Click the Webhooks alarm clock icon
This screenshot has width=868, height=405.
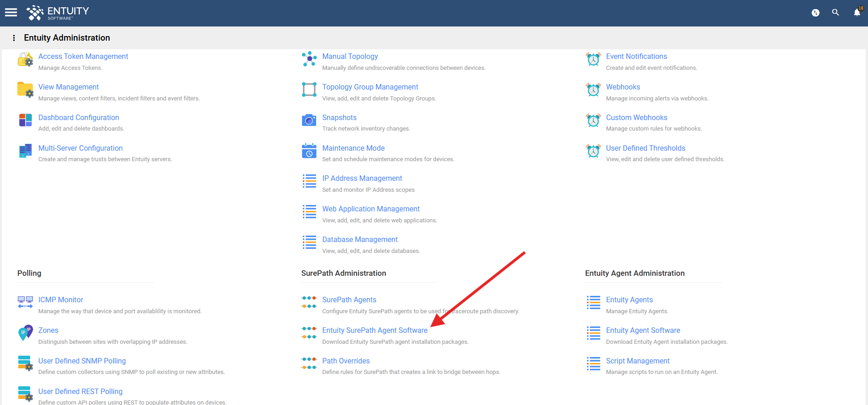pyautogui.click(x=593, y=89)
